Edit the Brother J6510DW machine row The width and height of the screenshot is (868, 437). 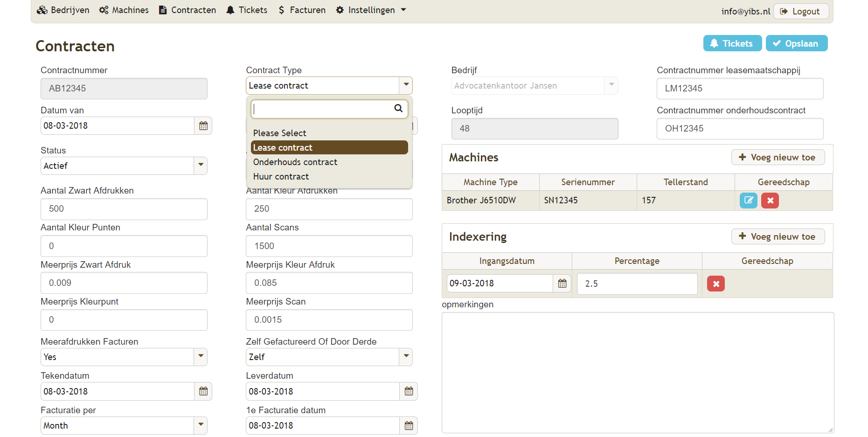[x=748, y=200]
